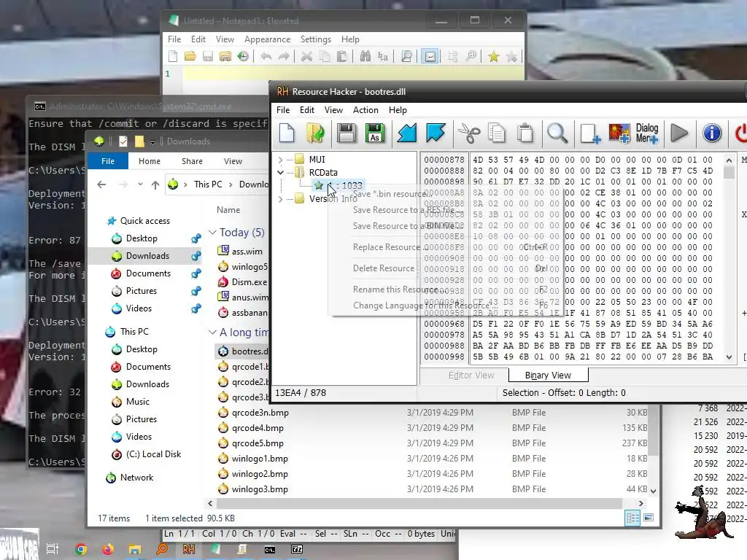Click the chevron after This PC in address bar
The width and height of the screenshot is (747, 560).
pos(231,184)
